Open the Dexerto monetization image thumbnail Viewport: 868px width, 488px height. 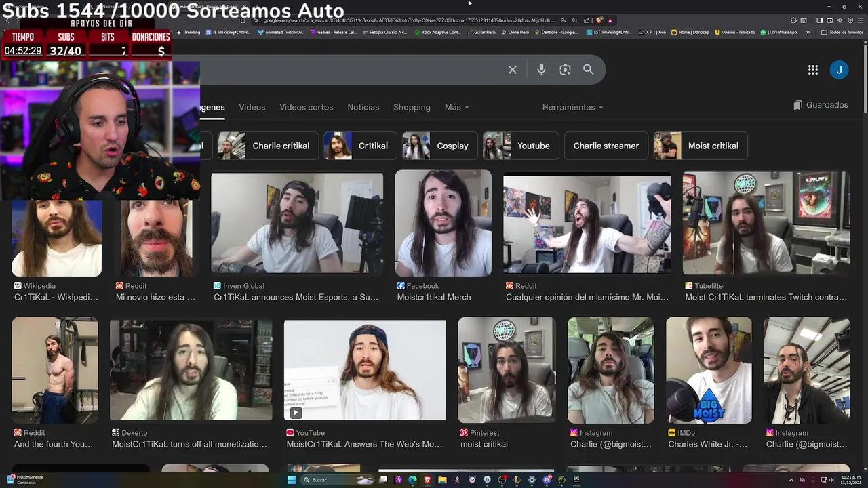click(x=191, y=370)
